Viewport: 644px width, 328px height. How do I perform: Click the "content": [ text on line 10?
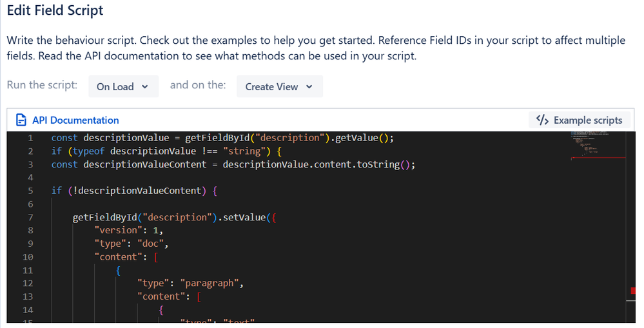[126, 257]
